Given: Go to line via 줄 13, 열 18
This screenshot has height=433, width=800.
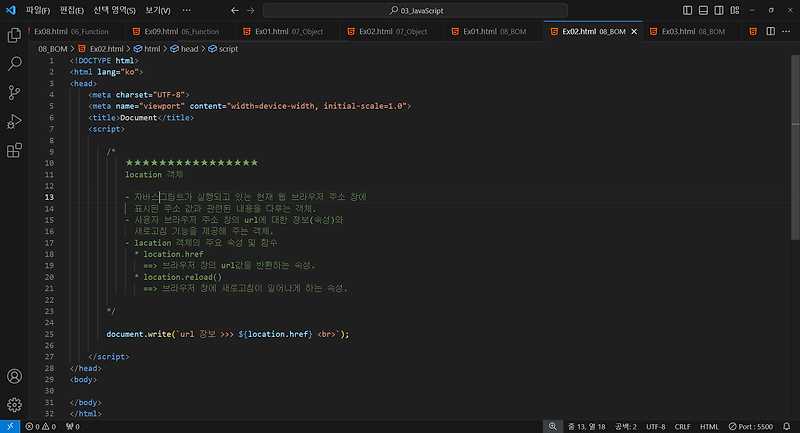Looking at the screenshot, I should pyautogui.click(x=587, y=426).
